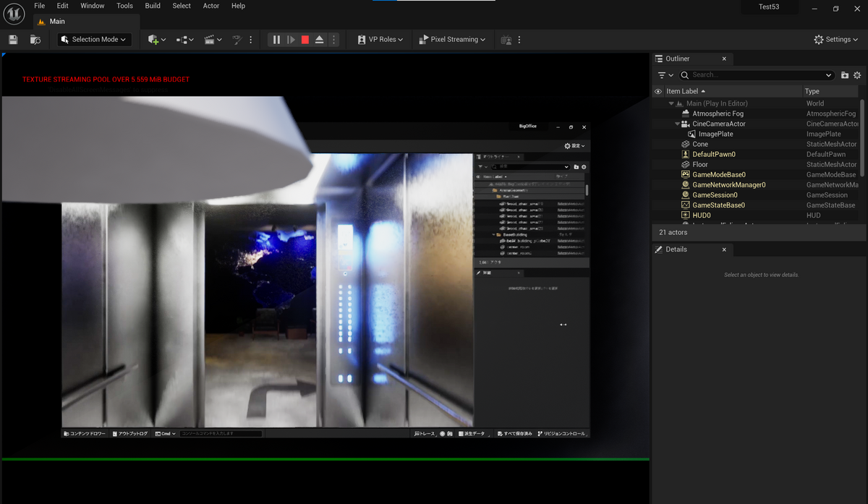Open the Selection Mode dropdown

[x=95, y=40]
